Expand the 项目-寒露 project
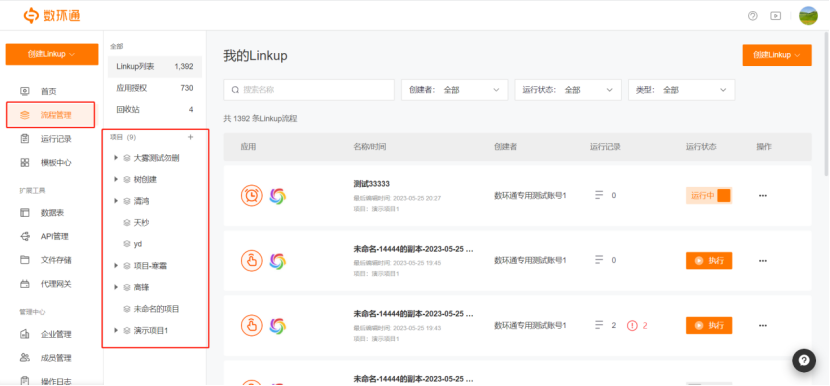The width and height of the screenshot is (830, 386). pyautogui.click(x=116, y=265)
